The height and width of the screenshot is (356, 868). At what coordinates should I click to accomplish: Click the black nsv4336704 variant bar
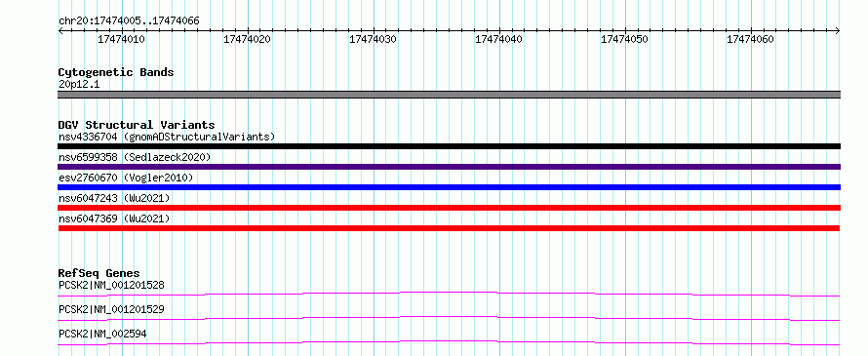(449, 146)
